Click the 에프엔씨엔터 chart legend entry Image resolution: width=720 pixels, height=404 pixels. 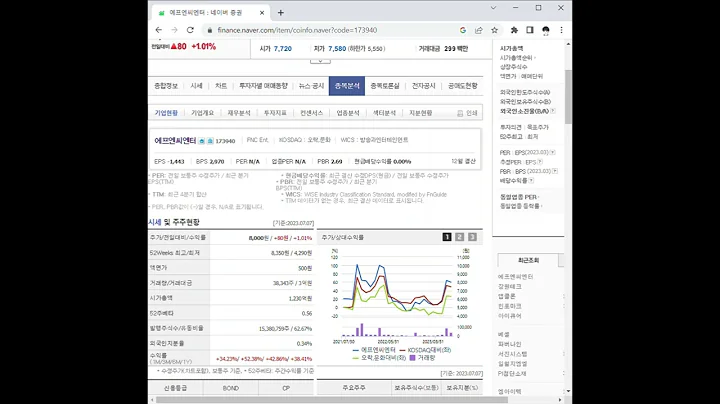point(374,350)
